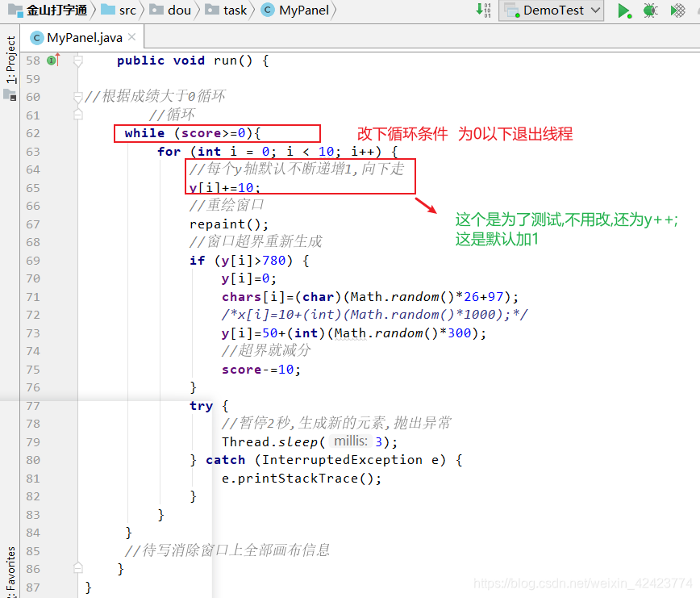Click the 'try {' keyword line
The width and height of the screenshot is (700, 598).
pos(209,405)
